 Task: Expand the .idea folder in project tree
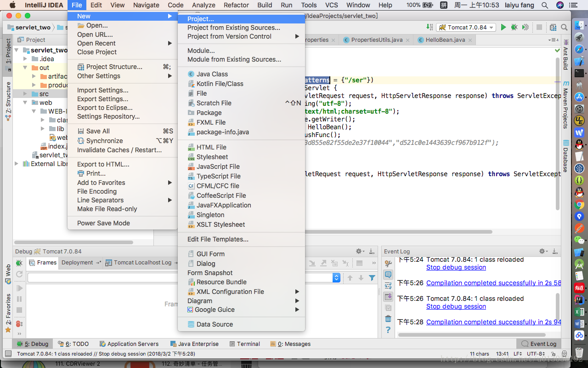(26, 59)
